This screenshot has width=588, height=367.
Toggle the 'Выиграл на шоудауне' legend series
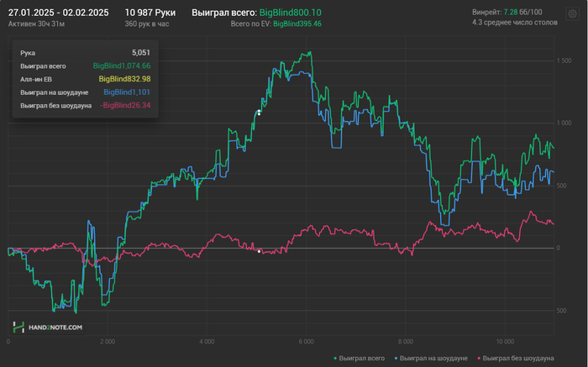coord(431,359)
